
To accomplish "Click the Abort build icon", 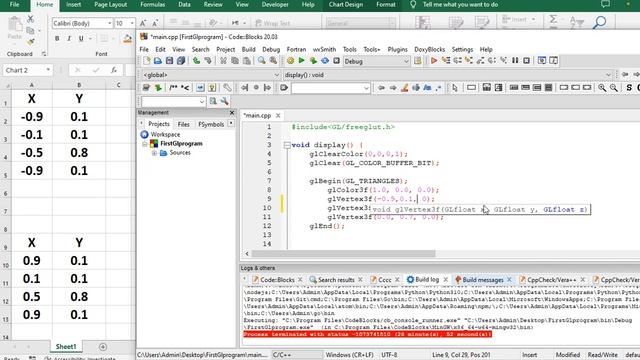I will pos(336,61).
